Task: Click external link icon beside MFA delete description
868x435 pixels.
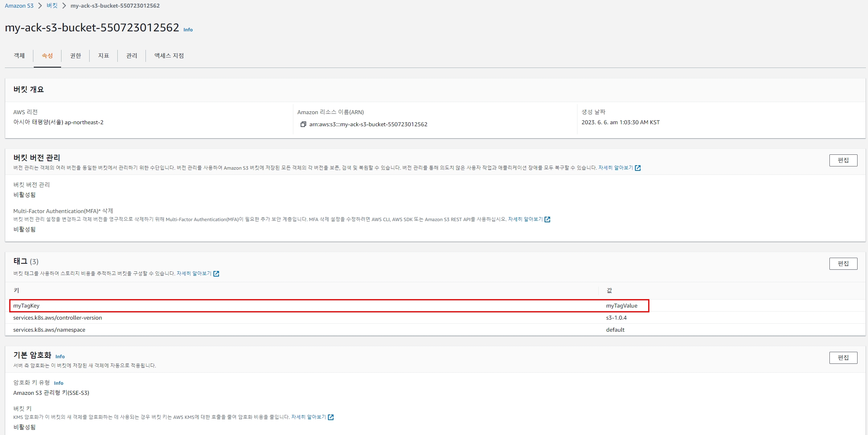Action: click(547, 220)
